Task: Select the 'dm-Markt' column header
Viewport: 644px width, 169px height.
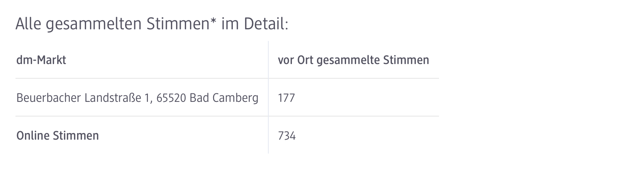Action: pyautogui.click(x=41, y=60)
